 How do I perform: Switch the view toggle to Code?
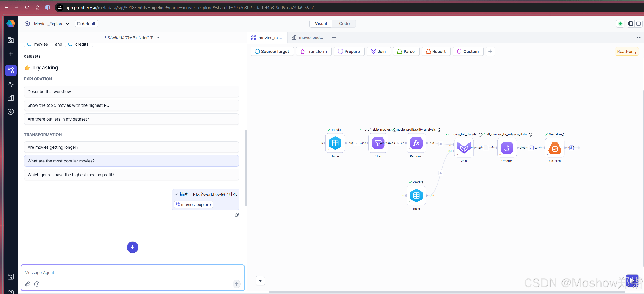pyautogui.click(x=344, y=24)
